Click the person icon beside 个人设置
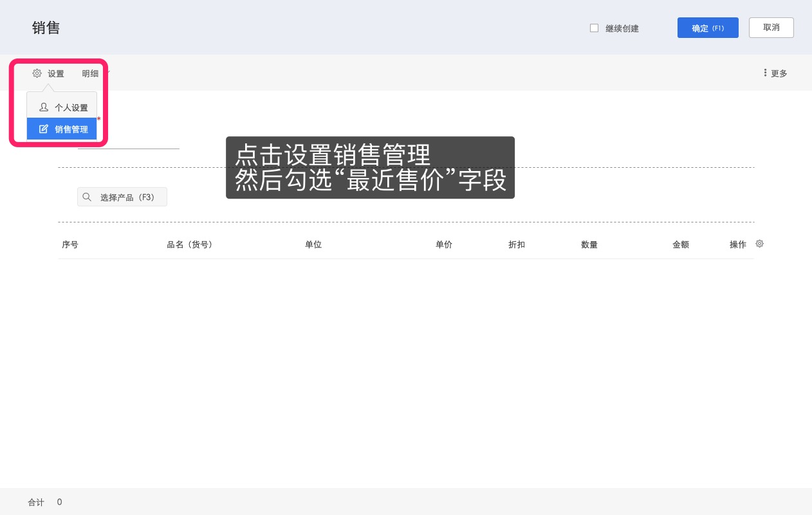The width and height of the screenshot is (812, 515). (44, 107)
